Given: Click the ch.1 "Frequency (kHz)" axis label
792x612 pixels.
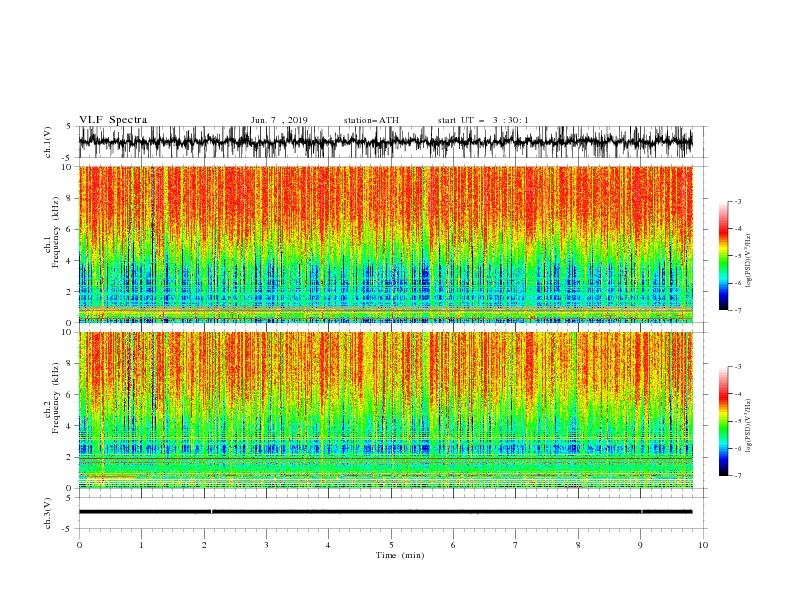Looking at the screenshot, I should point(56,231).
